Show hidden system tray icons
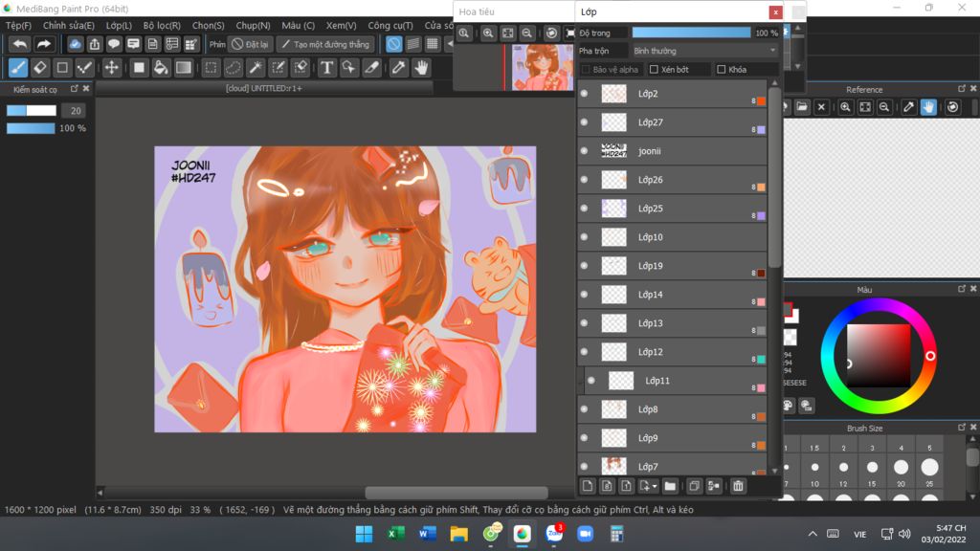 click(x=813, y=534)
